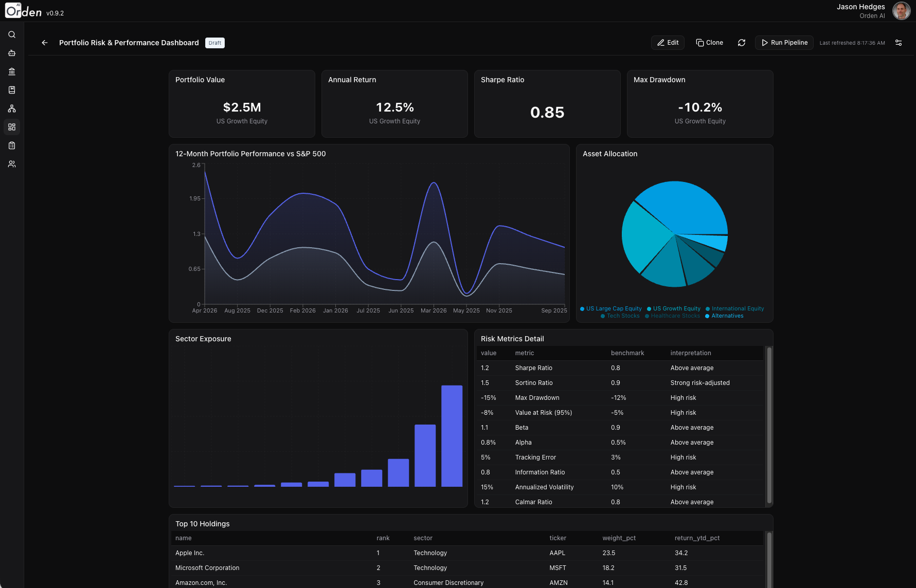Image resolution: width=916 pixels, height=588 pixels.
Task: Click the refresh icon next to Clone
Action: (x=741, y=43)
